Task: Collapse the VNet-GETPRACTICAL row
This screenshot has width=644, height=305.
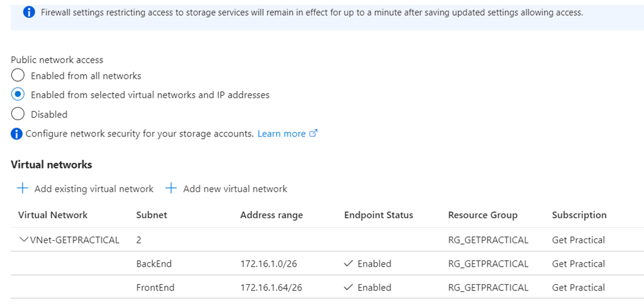Action: tap(25, 240)
